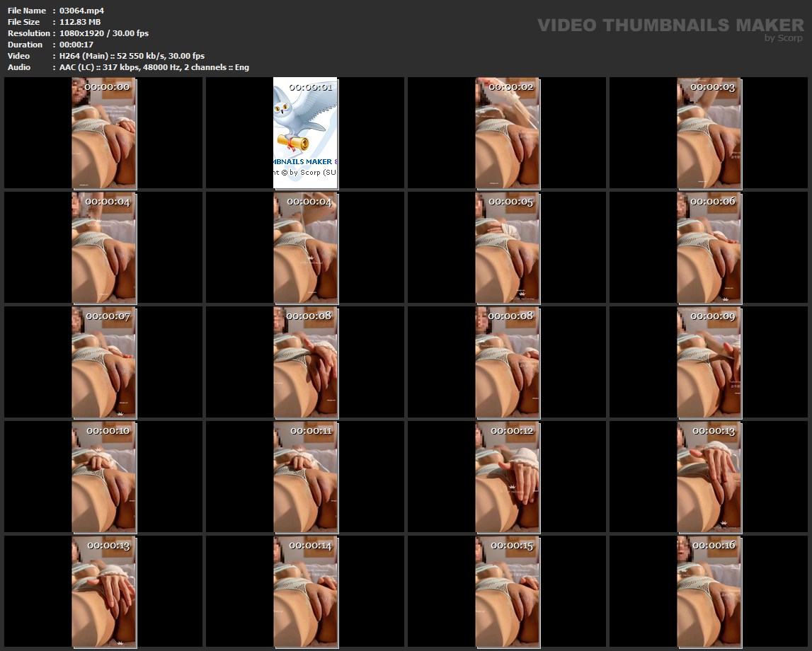Open the frame labeled 00:00:09
Image resolution: width=812 pixels, height=651 pixels.
[709, 362]
